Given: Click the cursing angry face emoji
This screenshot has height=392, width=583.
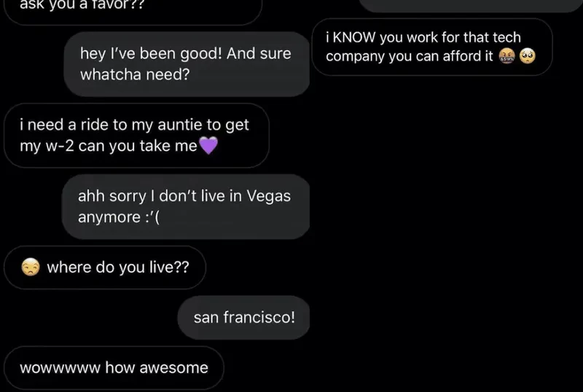Looking at the screenshot, I should [507, 57].
